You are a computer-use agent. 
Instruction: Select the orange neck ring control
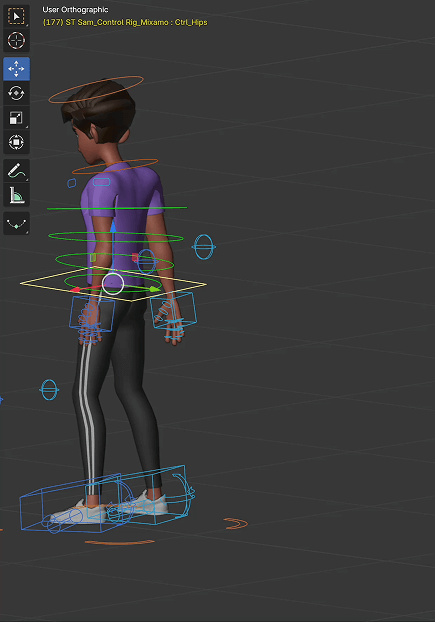pyautogui.click(x=115, y=166)
